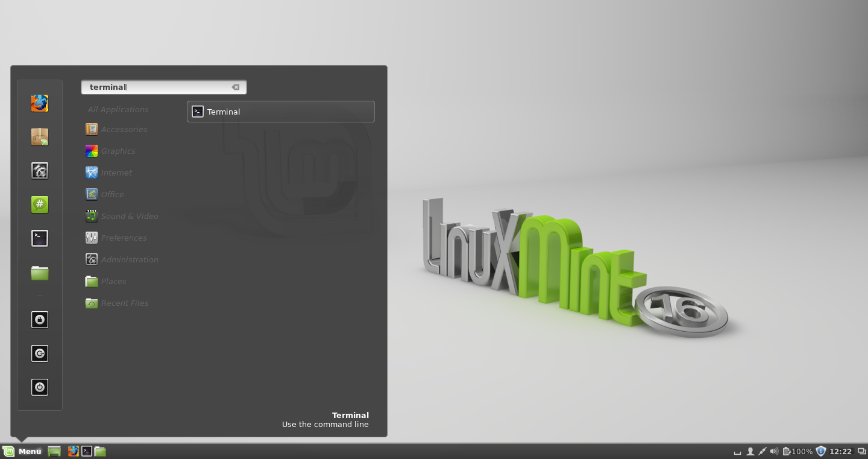Open the Update Manager shield icon
868x459 pixels.
tap(821, 451)
